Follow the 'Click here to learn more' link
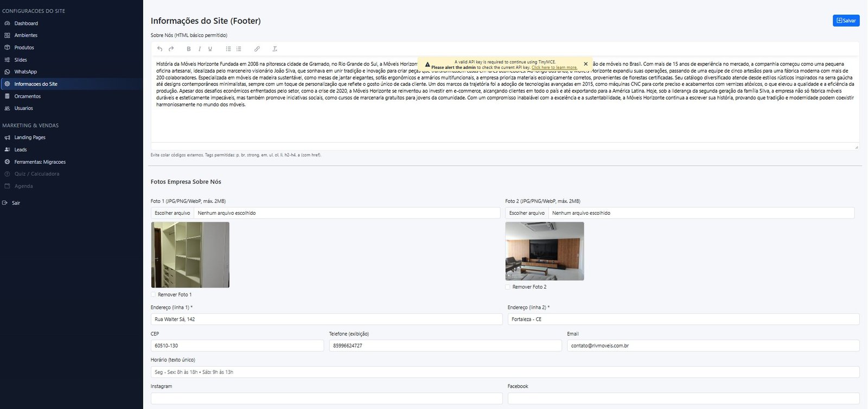The width and height of the screenshot is (868, 409). (554, 68)
